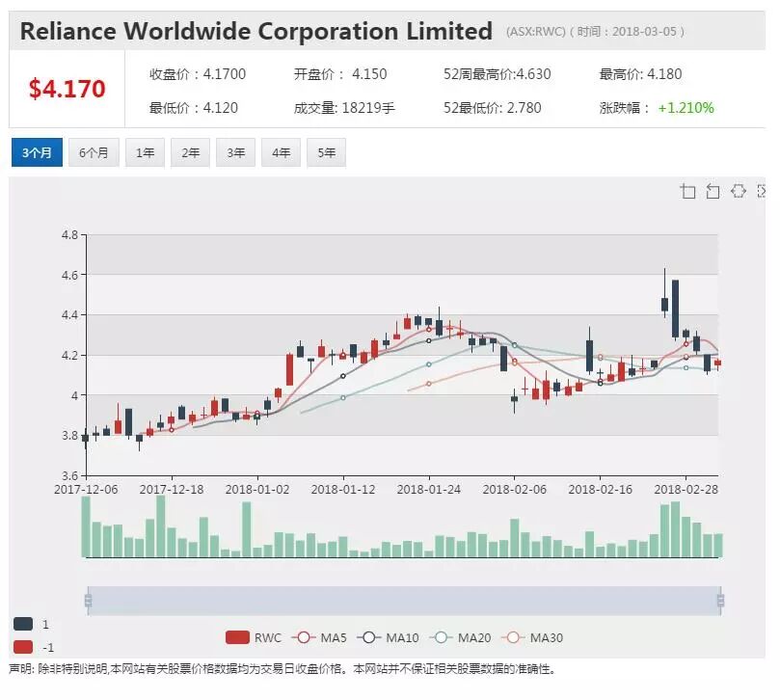The width and height of the screenshot is (780, 700).
Task: Switch to the 1年 range tab
Action: pos(145,152)
